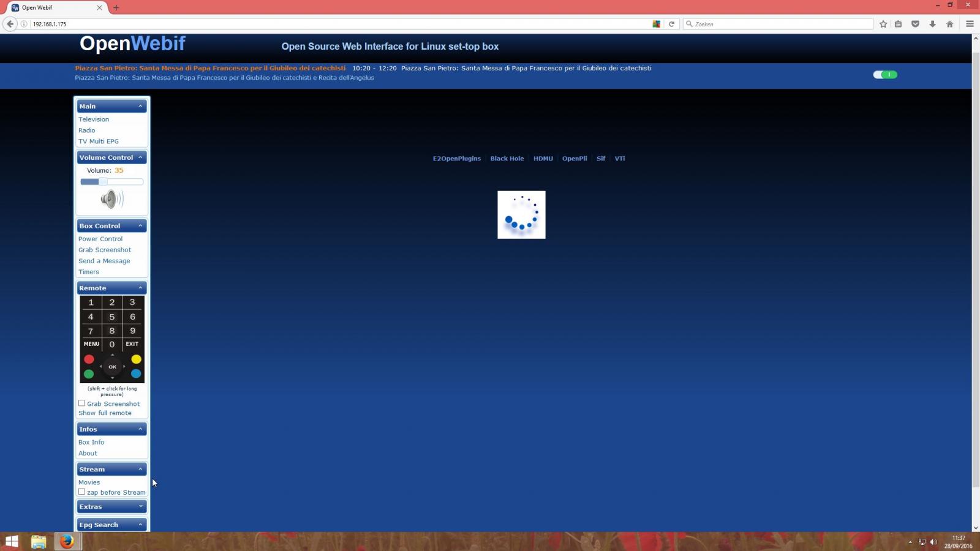Open the About page

pyautogui.click(x=88, y=454)
